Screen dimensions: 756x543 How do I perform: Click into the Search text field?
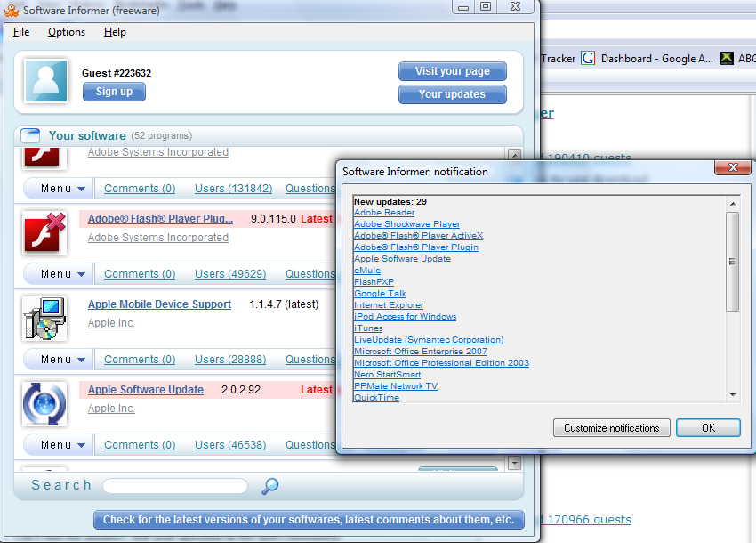[x=175, y=486]
